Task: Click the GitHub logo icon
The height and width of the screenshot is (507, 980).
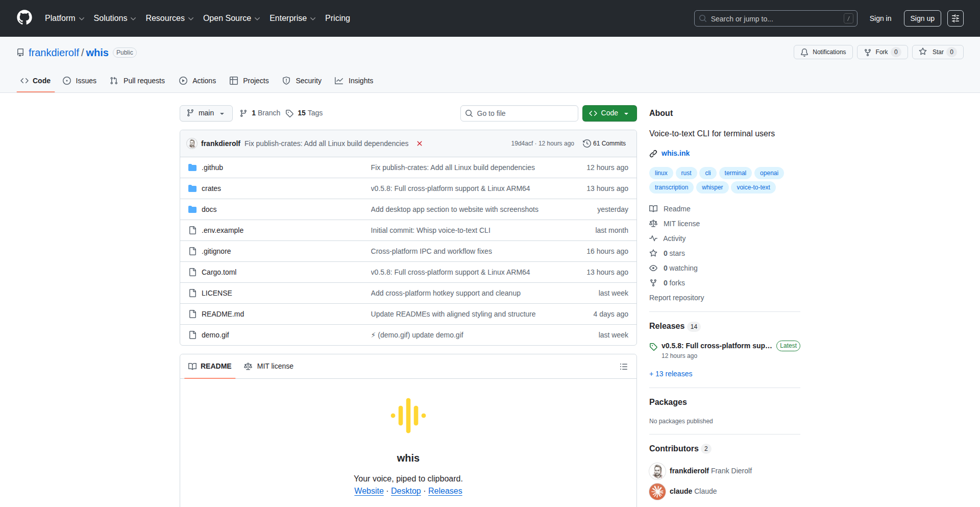Action: 24,18
